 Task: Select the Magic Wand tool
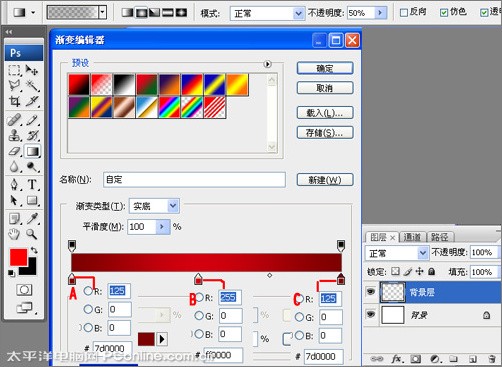(x=32, y=85)
